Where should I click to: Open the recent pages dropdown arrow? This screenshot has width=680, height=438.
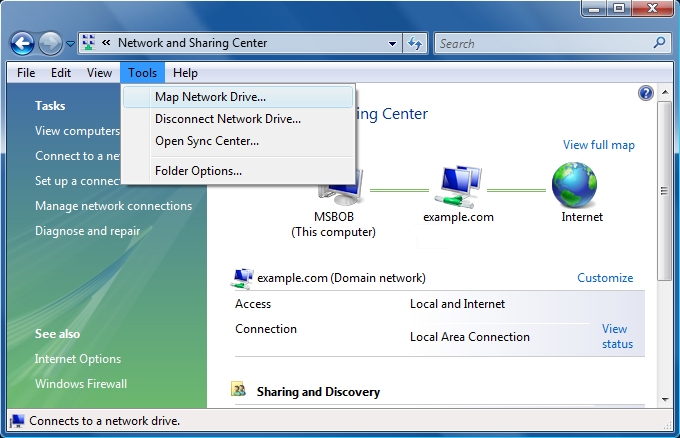70,44
